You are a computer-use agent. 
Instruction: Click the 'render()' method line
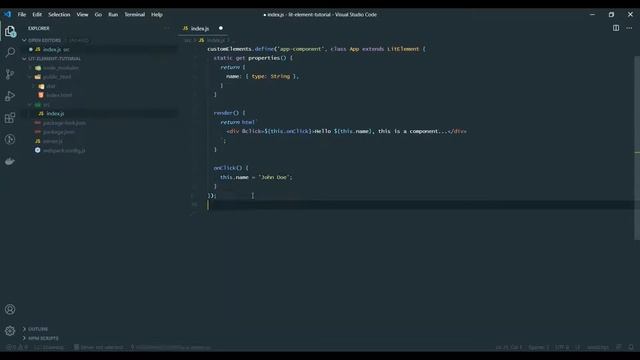[229, 113]
